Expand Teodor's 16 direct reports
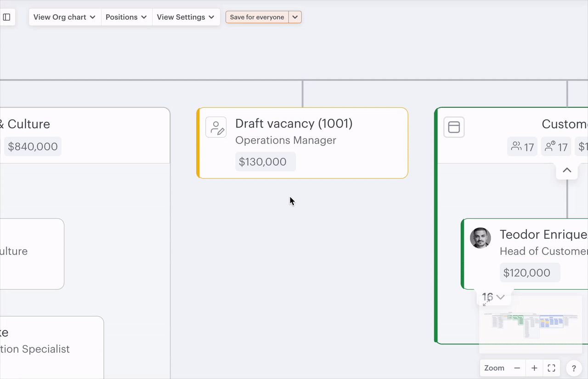The image size is (588, 379). (494, 297)
